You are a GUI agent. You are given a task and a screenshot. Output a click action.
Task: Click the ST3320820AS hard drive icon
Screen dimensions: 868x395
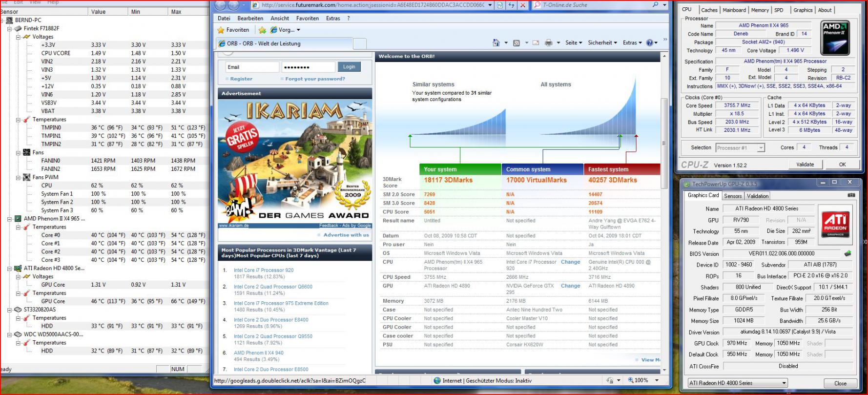18,310
